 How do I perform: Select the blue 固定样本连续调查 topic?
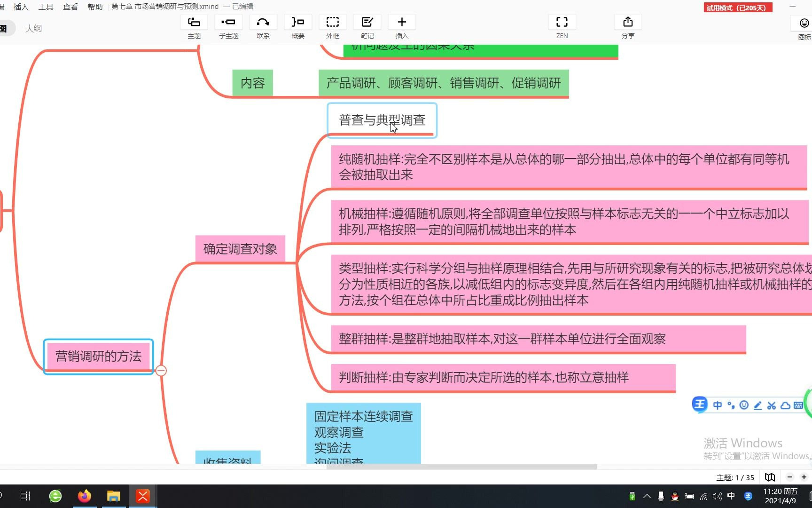pos(364,433)
